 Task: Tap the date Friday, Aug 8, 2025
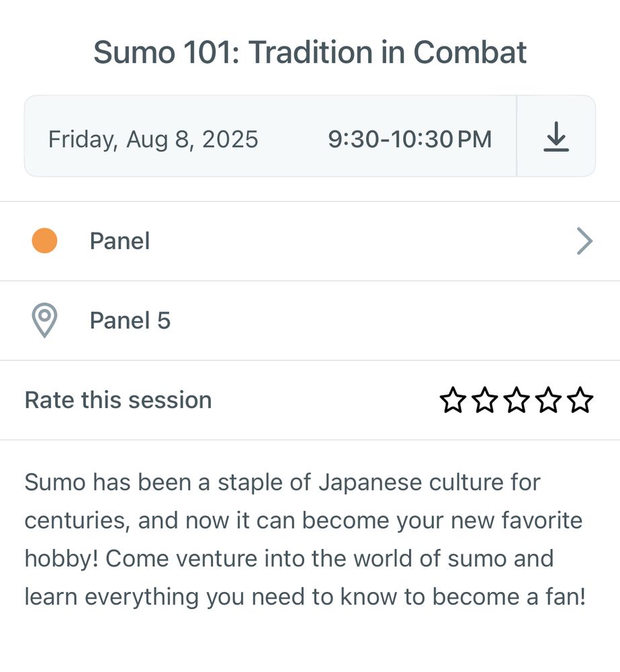[153, 139]
